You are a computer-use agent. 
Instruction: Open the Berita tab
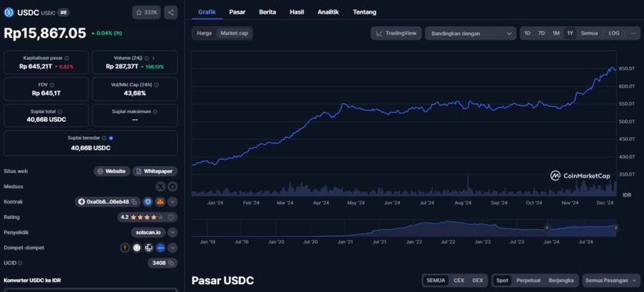pyautogui.click(x=268, y=12)
